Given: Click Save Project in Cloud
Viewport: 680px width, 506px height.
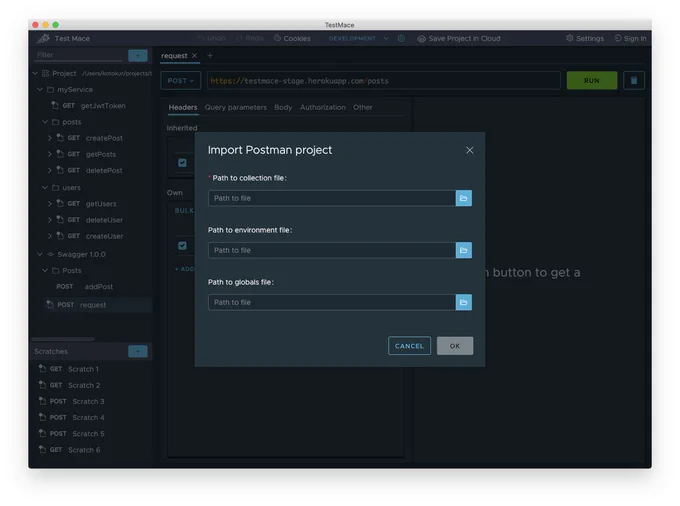Looking at the screenshot, I should point(459,39).
